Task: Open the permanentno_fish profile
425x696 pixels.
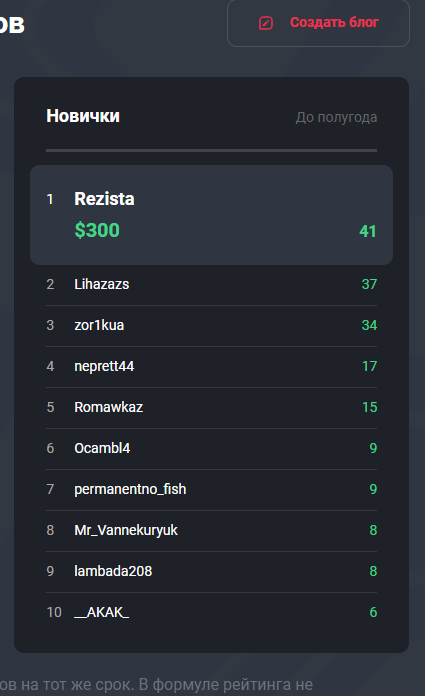Action: click(130, 489)
